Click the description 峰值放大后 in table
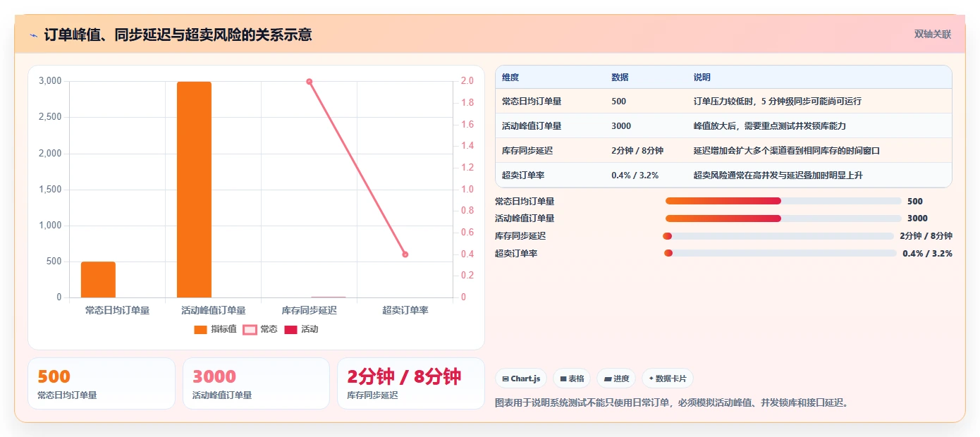Image resolution: width=980 pixels, height=437 pixels. pos(770,126)
